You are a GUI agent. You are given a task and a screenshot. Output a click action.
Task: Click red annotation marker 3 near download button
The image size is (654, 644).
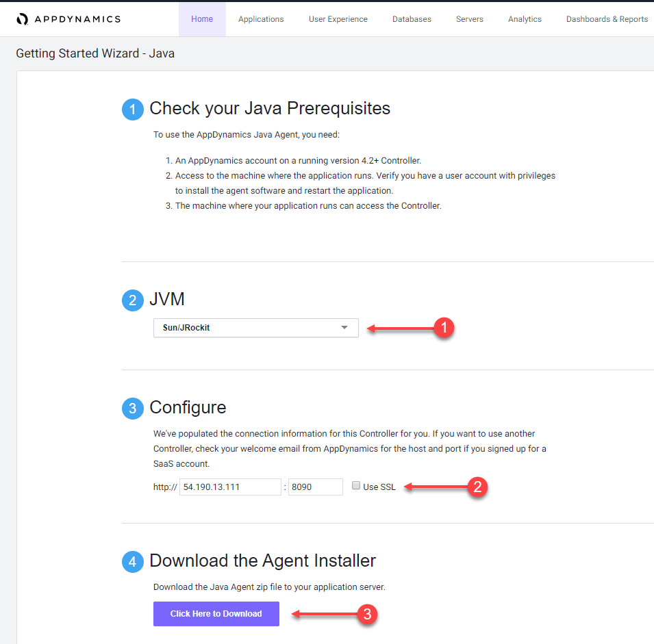[x=368, y=614]
